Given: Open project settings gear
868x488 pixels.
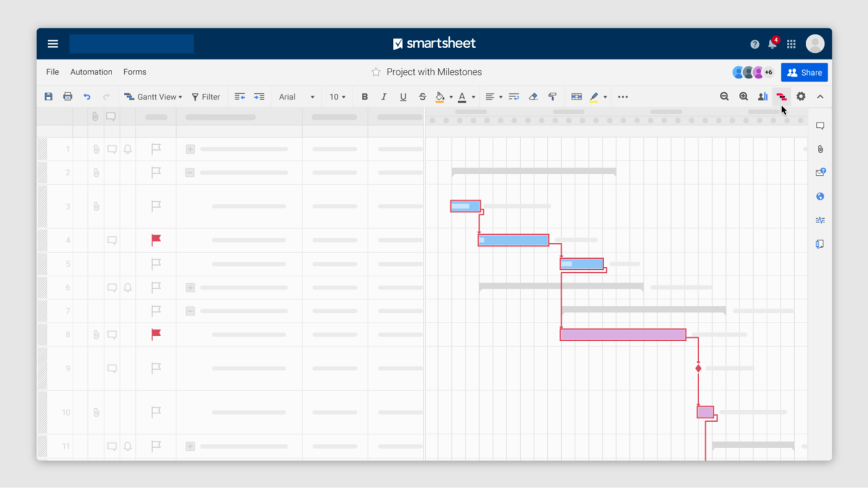Looking at the screenshot, I should (x=801, y=97).
